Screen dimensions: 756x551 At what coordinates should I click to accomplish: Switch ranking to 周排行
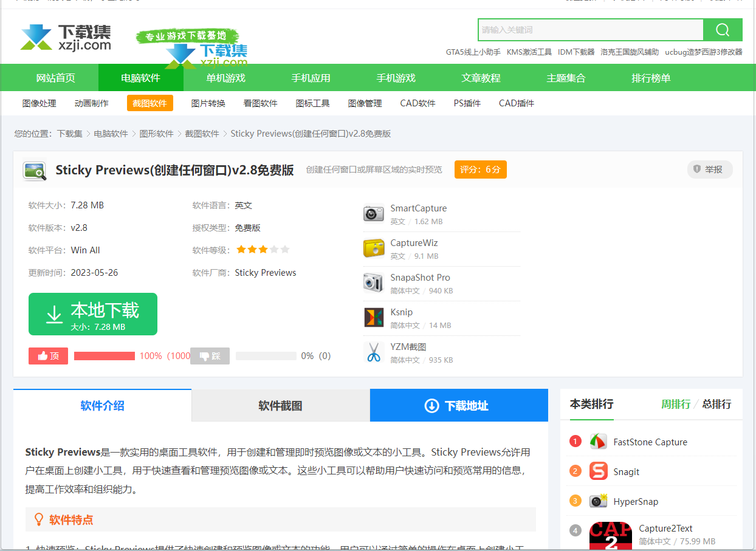[x=676, y=404]
